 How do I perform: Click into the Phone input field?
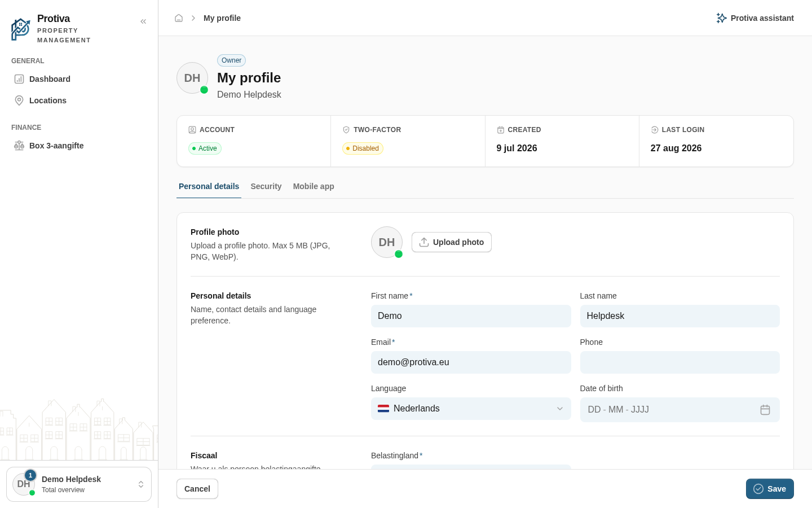point(680,362)
